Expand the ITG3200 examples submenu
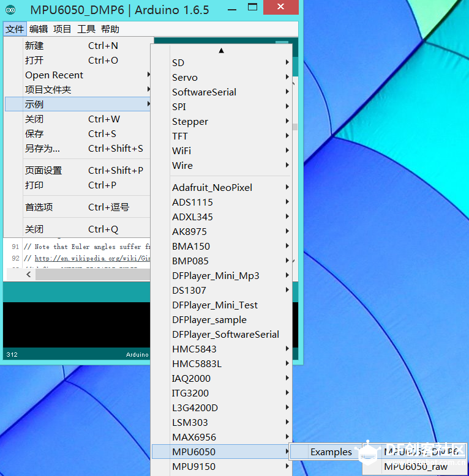The height and width of the screenshot is (476, 469). tap(222, 393)
